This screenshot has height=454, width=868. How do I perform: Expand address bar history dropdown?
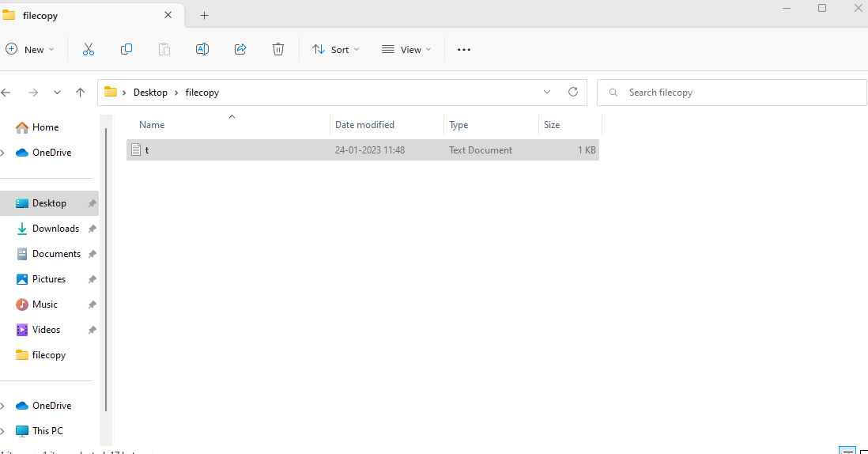[x=547, y=92]
